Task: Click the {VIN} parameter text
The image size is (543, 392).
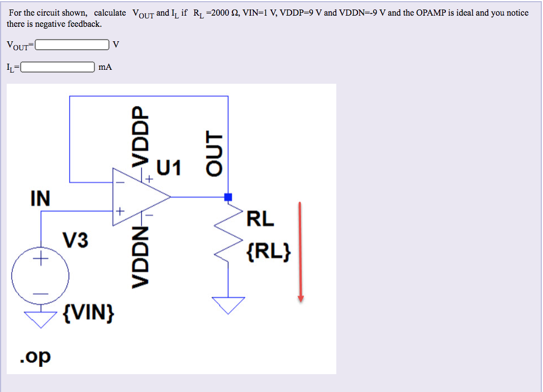Action: [88, 314]
